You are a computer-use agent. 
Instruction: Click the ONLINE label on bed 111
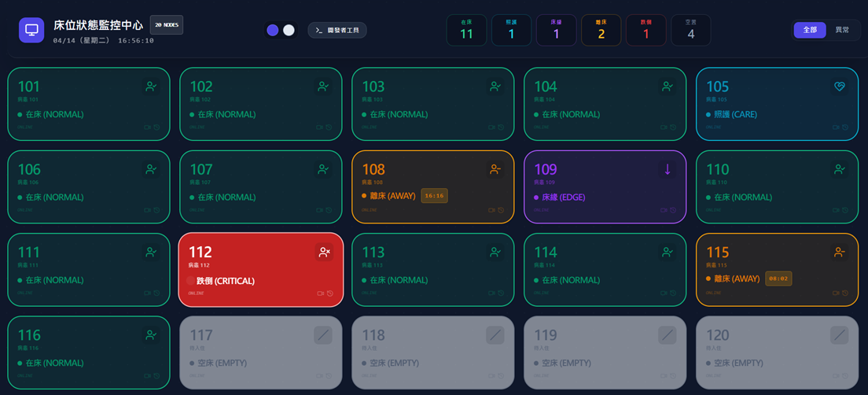(25, 293)
